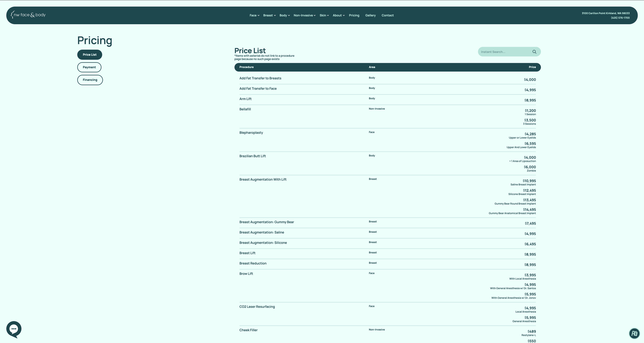
Task: Open the Skin dropdown menu
Action: [x=324, y=15]
